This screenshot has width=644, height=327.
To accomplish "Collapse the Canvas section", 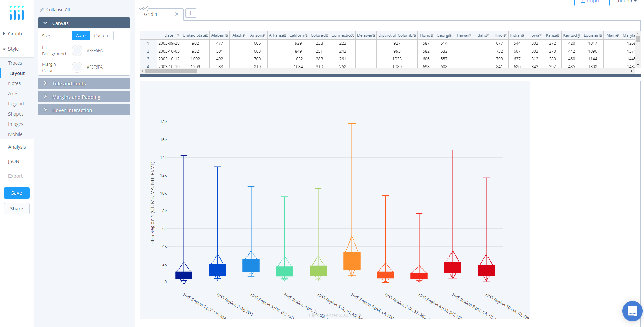I will point(84,23).
